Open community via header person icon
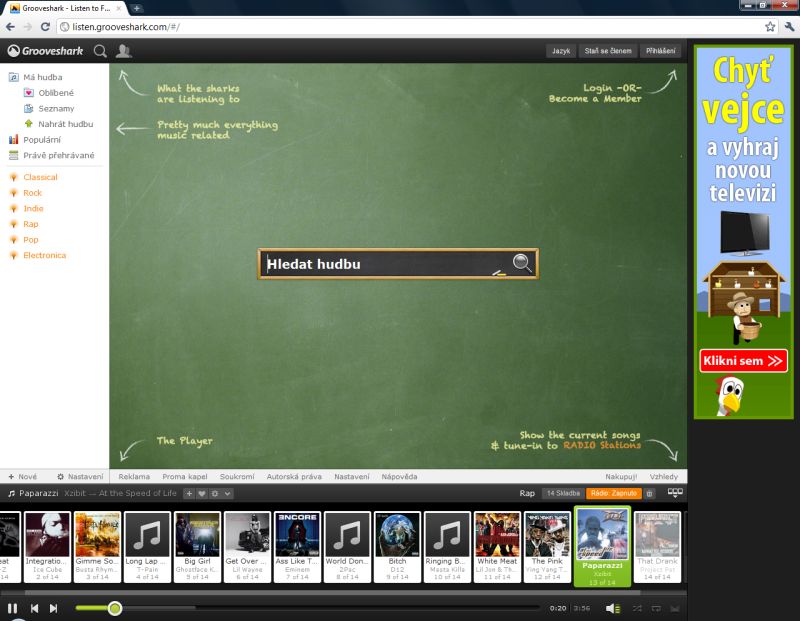 123,51
